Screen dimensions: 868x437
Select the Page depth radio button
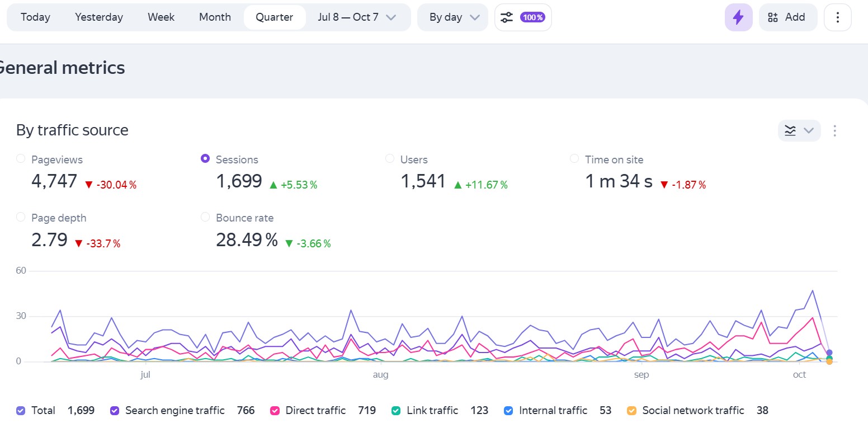point(21,217)
